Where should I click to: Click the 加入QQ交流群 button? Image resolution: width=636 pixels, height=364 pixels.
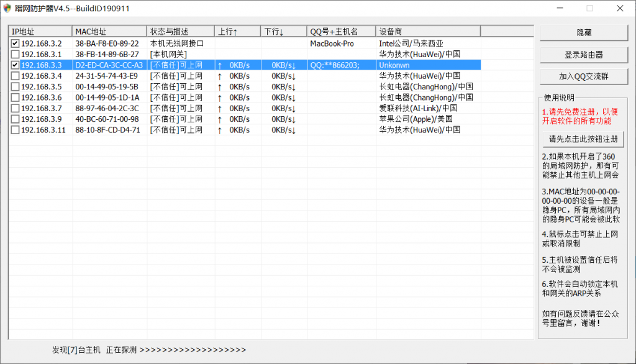point(584,76)
